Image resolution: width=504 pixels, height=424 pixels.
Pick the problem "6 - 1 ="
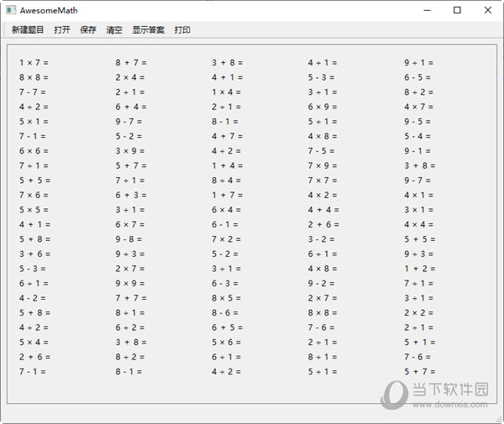click(x=224, y=224)
